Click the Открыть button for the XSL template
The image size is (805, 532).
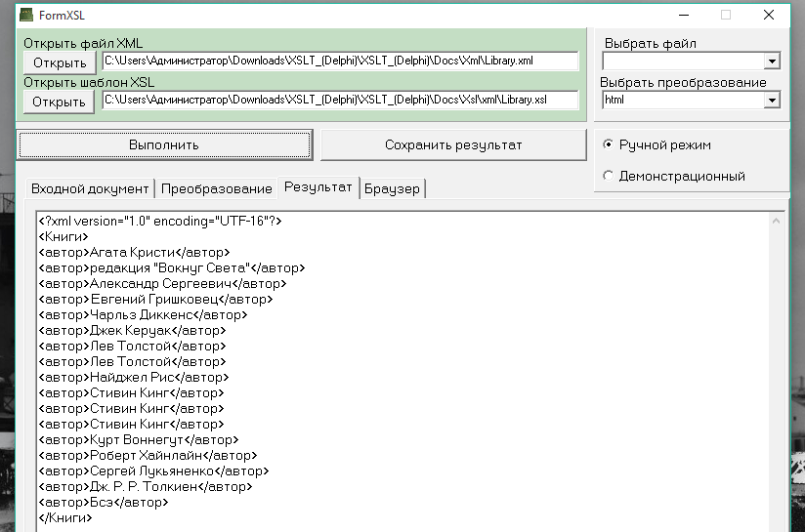(59, 102)
